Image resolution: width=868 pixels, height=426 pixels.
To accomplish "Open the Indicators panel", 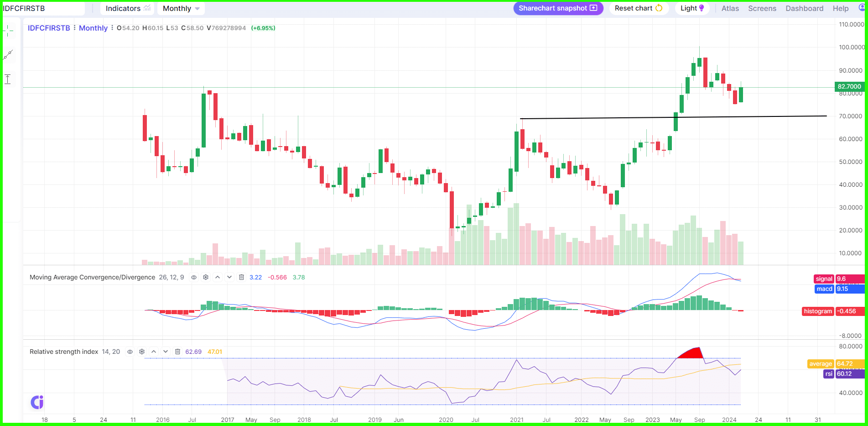I will [128, 8].
